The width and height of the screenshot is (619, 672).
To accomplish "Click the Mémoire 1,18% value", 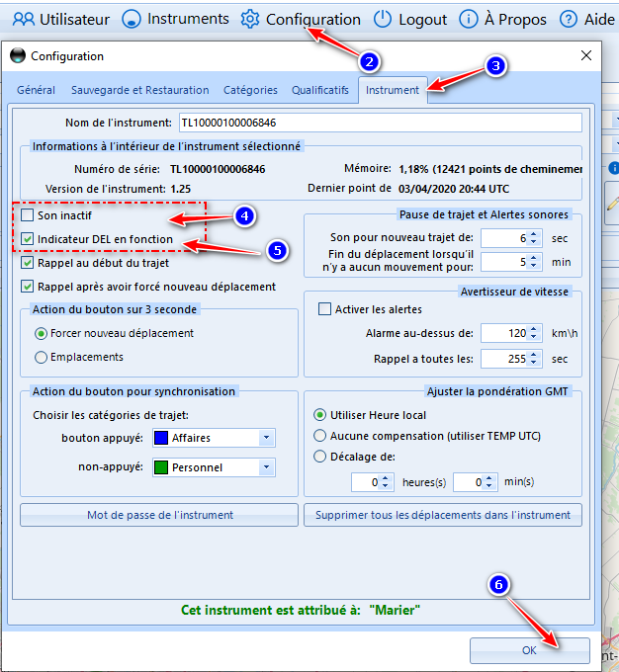I will [x=490, y=169].
